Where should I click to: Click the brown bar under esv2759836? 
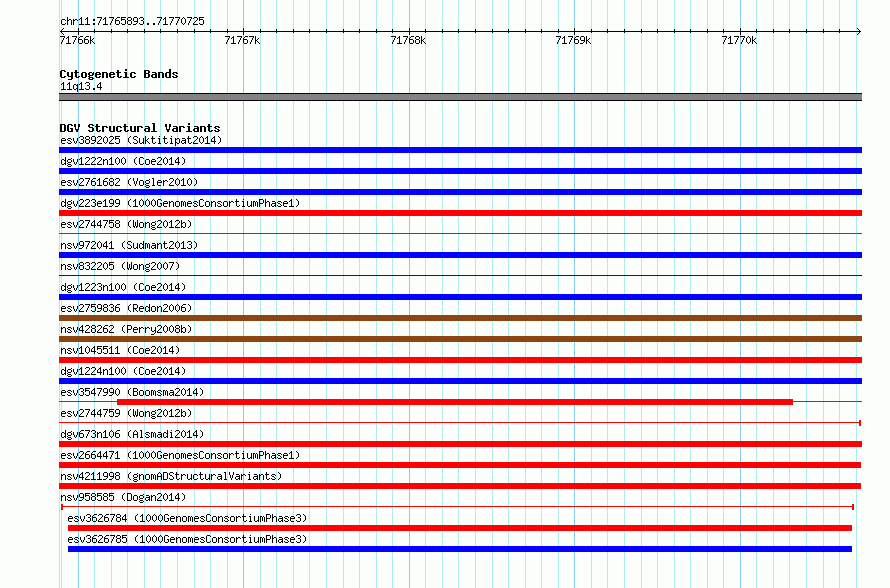point(460,318)
